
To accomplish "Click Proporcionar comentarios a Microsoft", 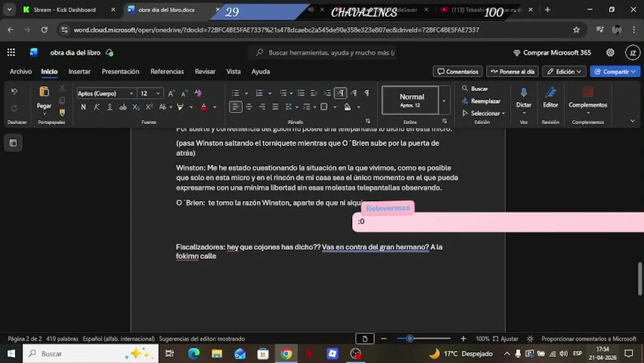I will point(589,339).
